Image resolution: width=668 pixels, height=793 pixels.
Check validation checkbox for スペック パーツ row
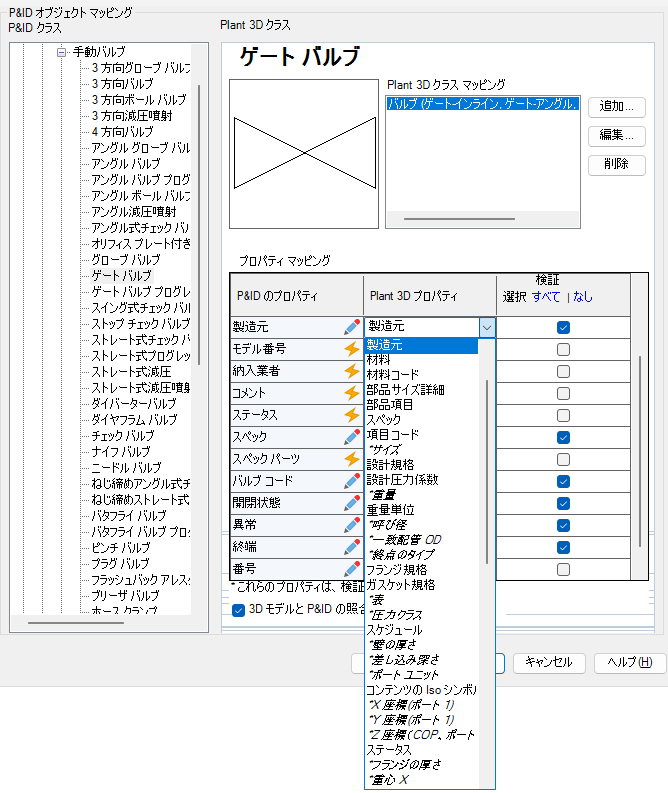pos(563,459)
